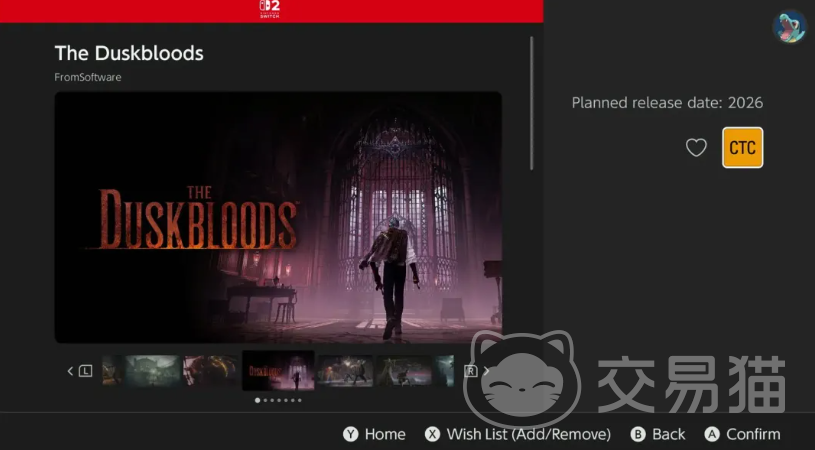The height and width of the screenshot is (450, 815).
Task: Click the R shoulder button icon
Action: point(470,371)
